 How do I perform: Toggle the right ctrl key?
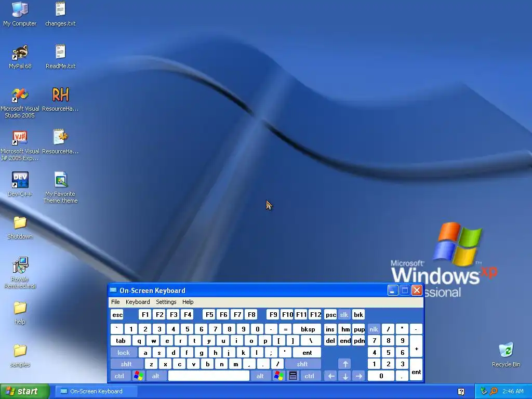point(310,376)
